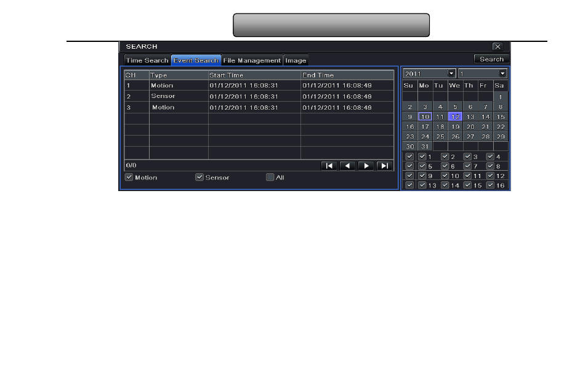Image resolution: width=588 pixels, height=392 pixels.
Task: Click channel 2 end time 01/12/2011 16:08:49
Action: click(x=337, y=97)
